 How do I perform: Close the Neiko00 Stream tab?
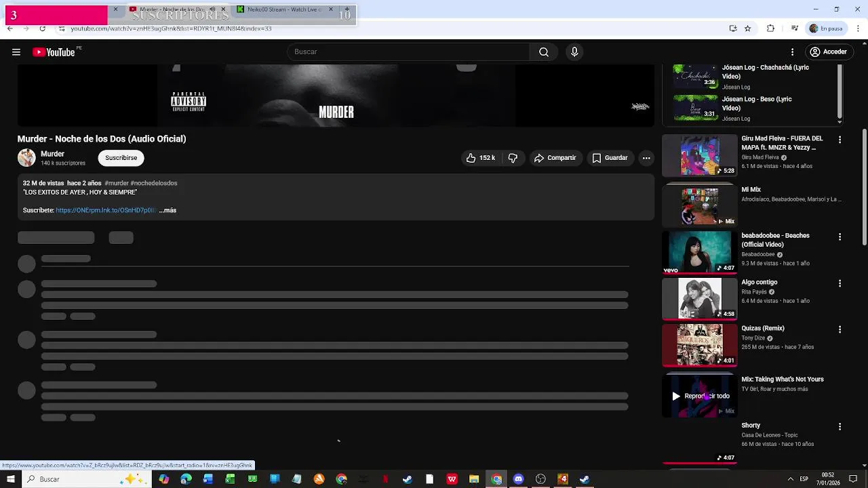(x=331, y=9)
